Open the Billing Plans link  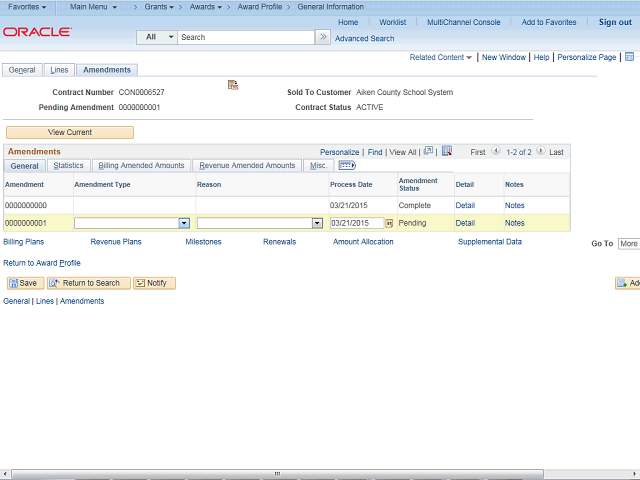pos(24,242)
